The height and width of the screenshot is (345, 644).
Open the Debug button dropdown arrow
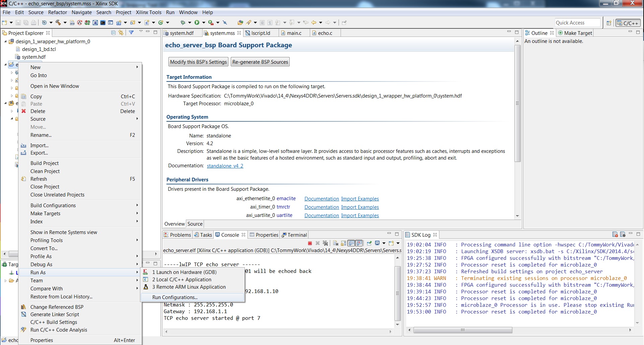(189, 22)
